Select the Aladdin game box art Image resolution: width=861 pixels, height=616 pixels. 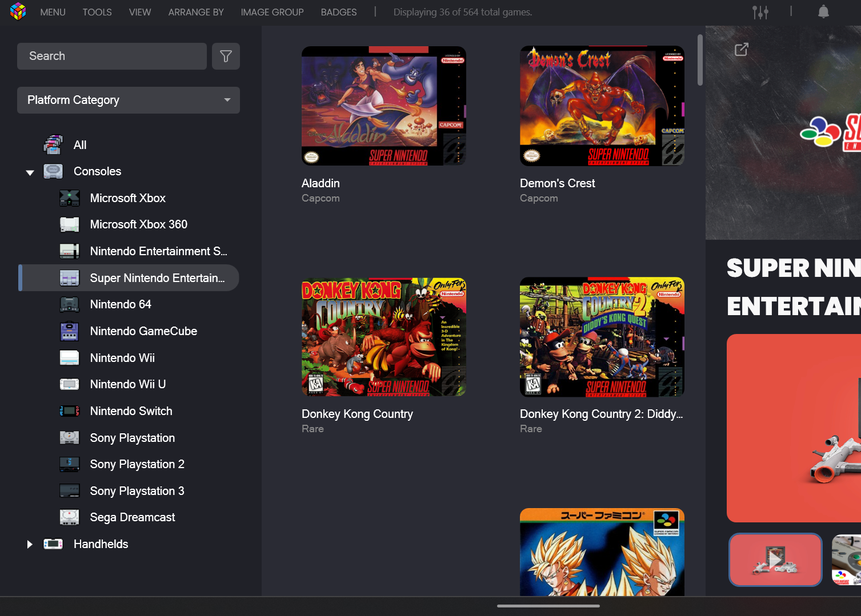[x=384, y=106]
